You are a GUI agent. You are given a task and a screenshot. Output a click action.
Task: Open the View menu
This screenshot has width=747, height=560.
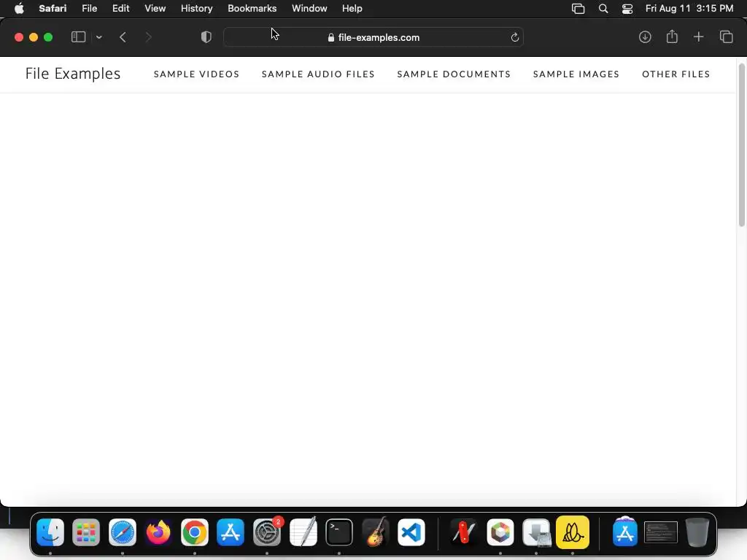click(155, 9)
